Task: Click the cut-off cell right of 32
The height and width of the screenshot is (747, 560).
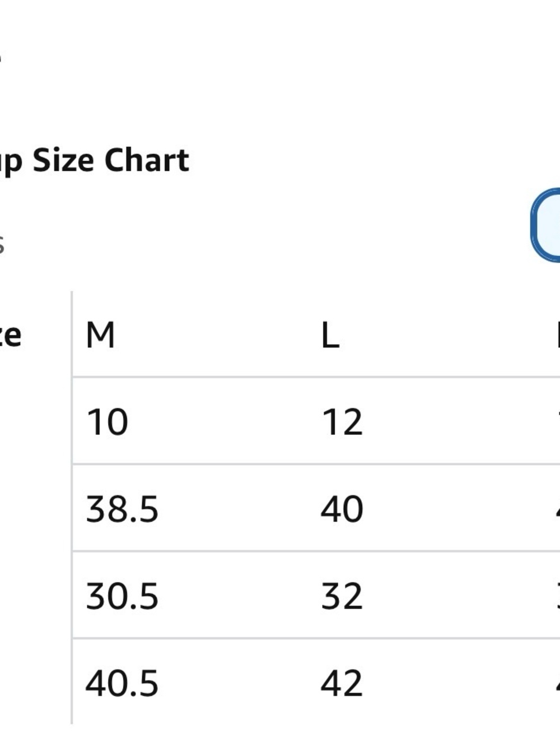Action: (x=558, y=596)
